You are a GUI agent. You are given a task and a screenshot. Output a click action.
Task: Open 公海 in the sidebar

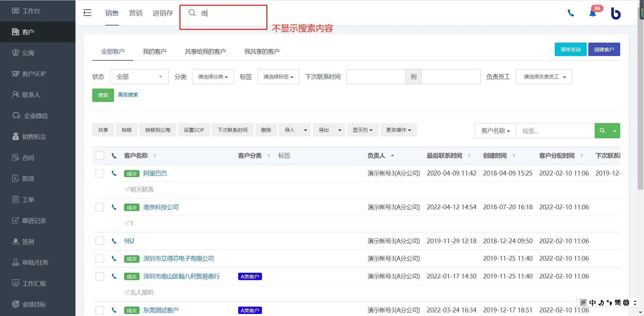(38, 53)
